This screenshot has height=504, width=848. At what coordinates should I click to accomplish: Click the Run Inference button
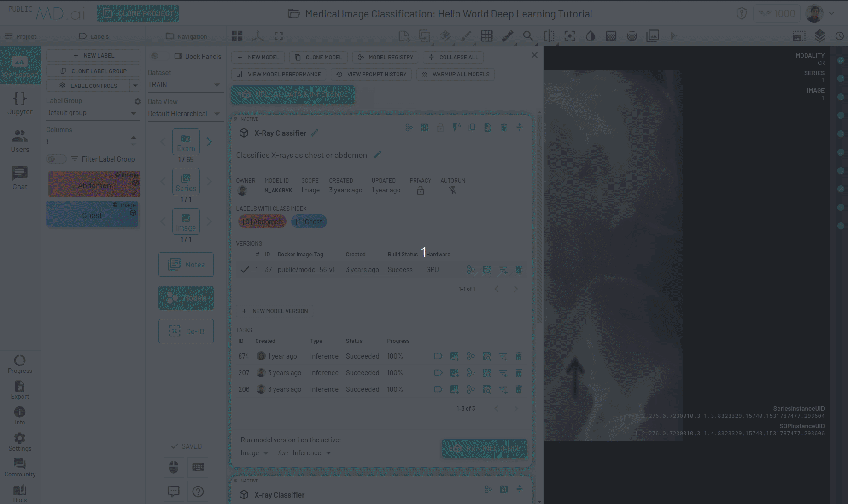coord(484,448)
